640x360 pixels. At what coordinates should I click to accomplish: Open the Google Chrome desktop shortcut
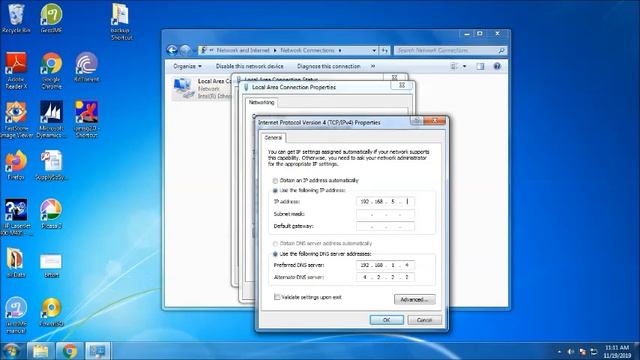click(x=51, y=71)
